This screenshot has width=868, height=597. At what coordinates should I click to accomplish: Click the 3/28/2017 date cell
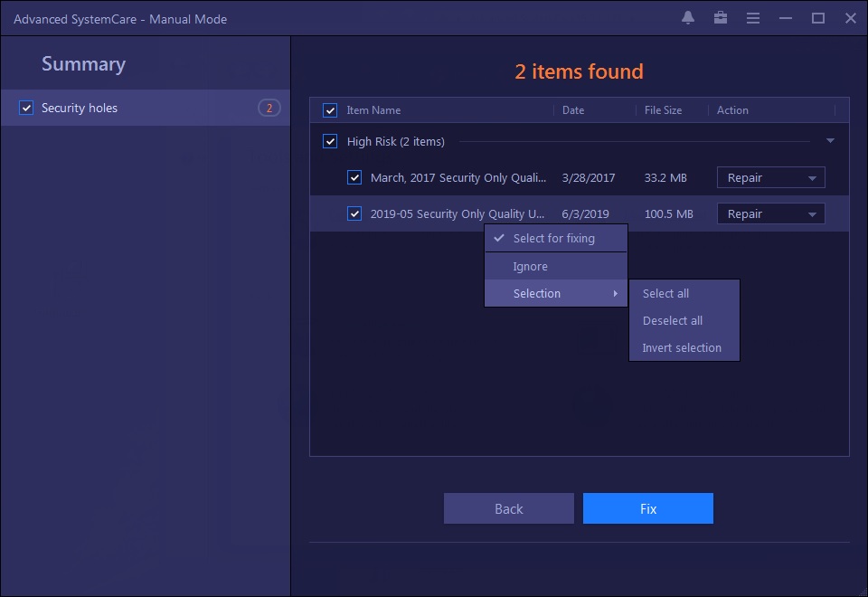[x=588, y=178]
